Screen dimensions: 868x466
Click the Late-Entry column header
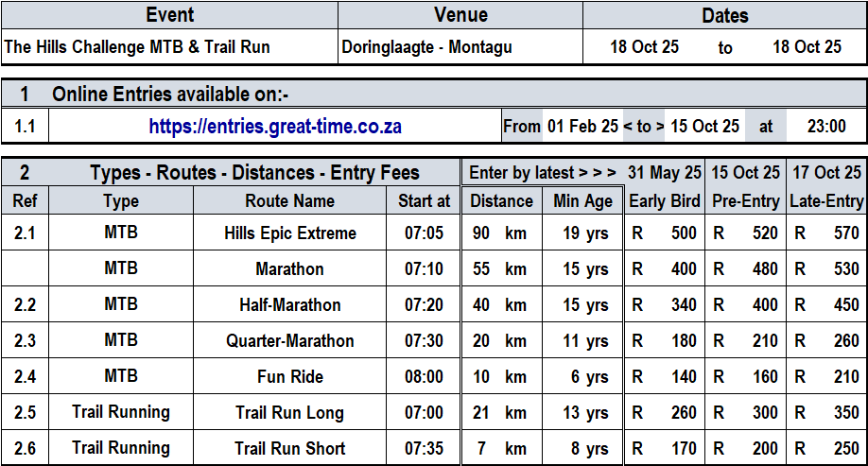826,201
